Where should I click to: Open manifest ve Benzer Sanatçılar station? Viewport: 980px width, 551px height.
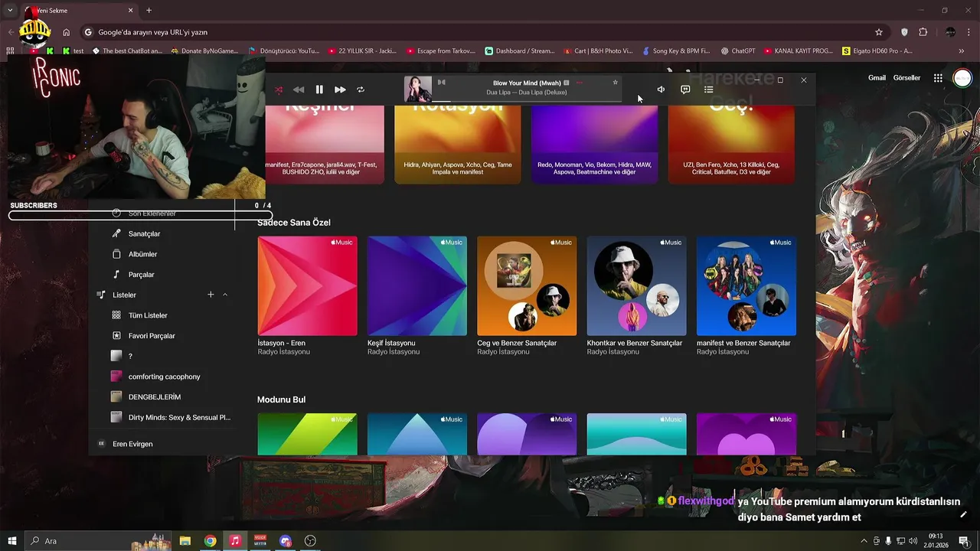pyautogui.click(x=746, y=285)
